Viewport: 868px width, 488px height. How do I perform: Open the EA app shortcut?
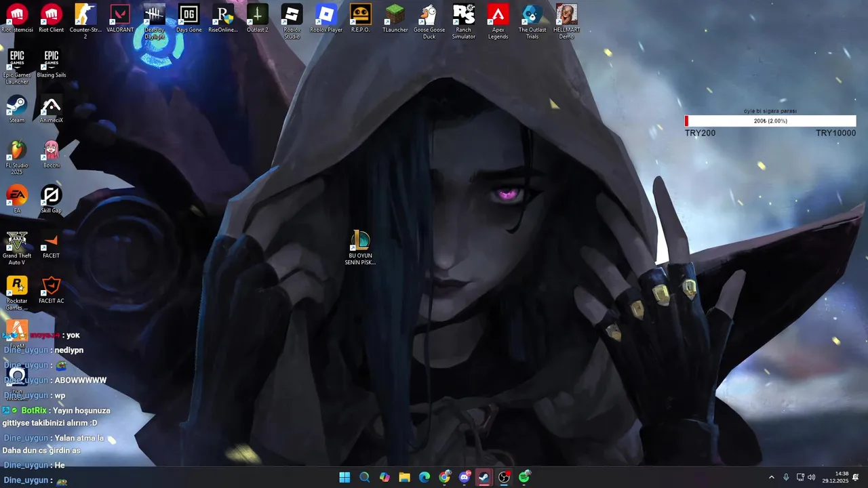click(x=17, y=199)
